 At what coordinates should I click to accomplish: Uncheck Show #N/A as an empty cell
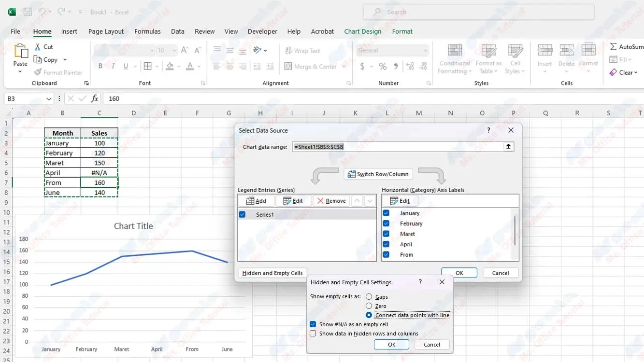point(313,324)
